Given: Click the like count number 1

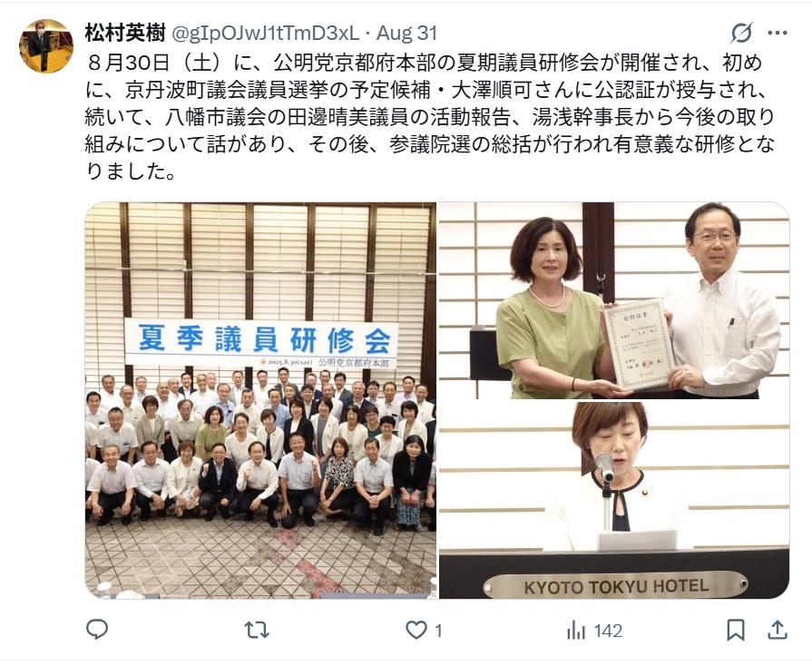Looking at the screenshot, I should [x=438, y=631].
